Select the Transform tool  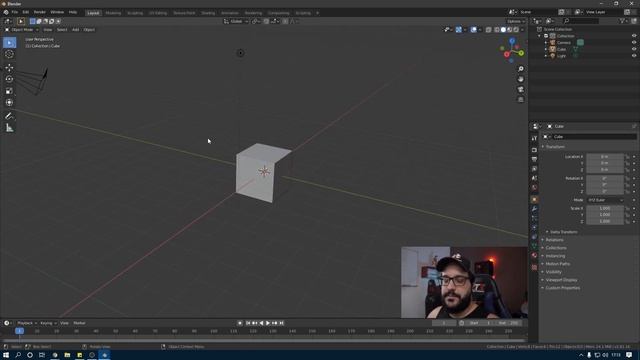tap(9, 102)
